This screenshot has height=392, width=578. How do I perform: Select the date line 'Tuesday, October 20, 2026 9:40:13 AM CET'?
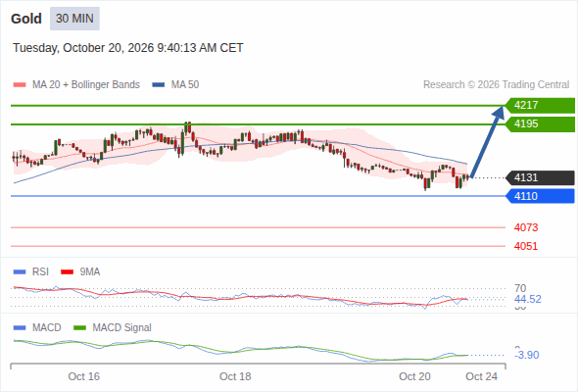coord(128,48)
